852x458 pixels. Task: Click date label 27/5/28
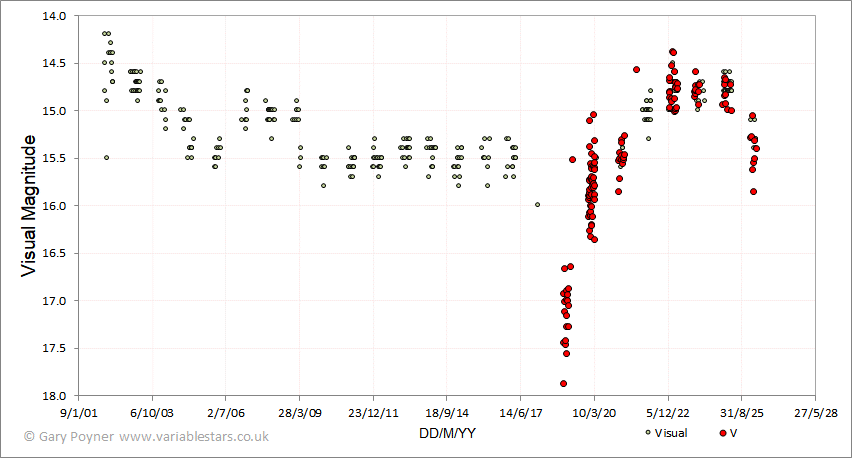click(816, 413)
